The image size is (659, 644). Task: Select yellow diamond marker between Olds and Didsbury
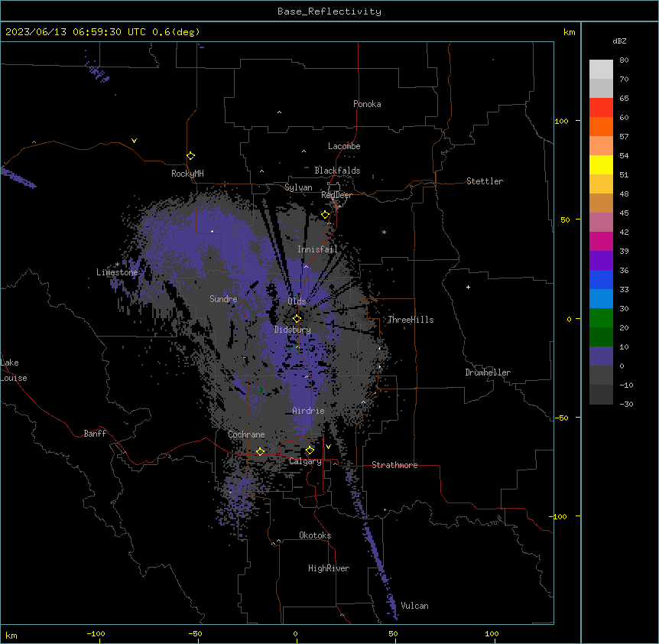pos(297,318)
